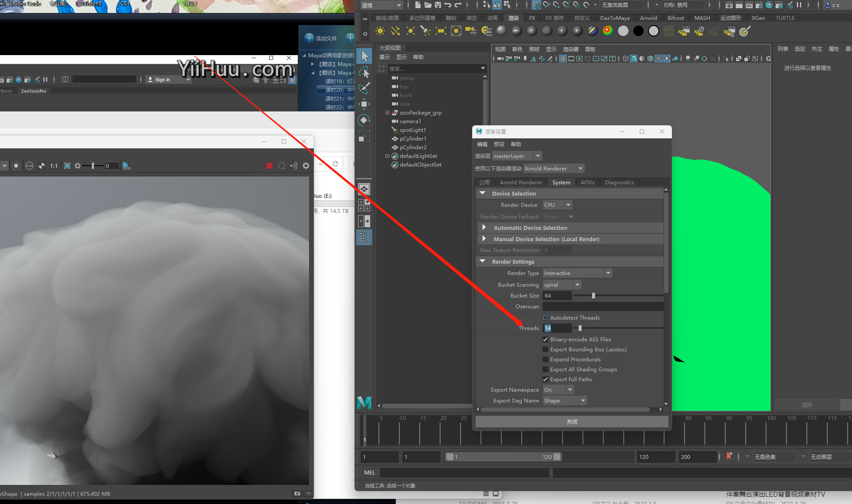
Task: Enable Autodetect Threads checkbox
Action: coord(545,318)
